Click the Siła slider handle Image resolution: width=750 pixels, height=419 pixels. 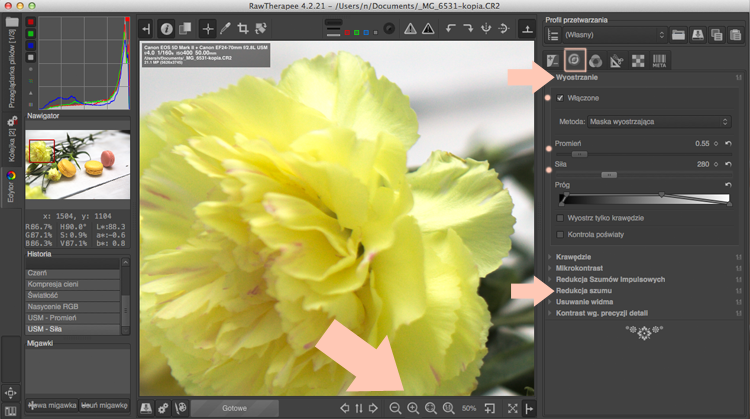tap(609, 175)
